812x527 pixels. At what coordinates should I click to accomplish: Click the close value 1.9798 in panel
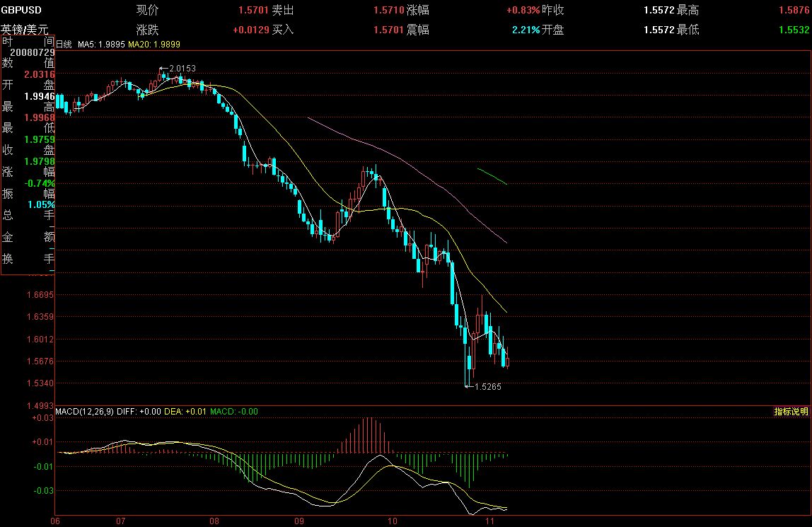click(40, 161)
